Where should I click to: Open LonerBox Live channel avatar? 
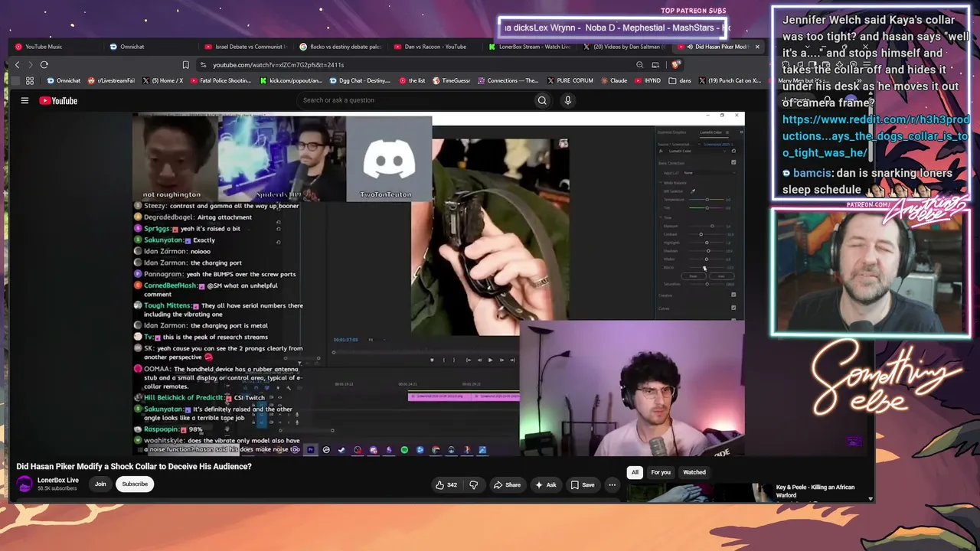pyautogui.click(x=24, y=484)
